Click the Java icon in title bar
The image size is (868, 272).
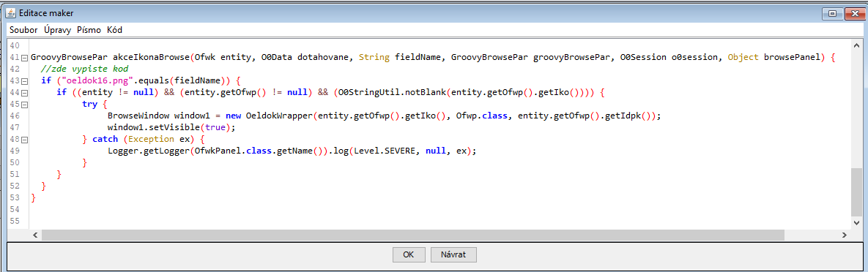[x=10, y=12]
